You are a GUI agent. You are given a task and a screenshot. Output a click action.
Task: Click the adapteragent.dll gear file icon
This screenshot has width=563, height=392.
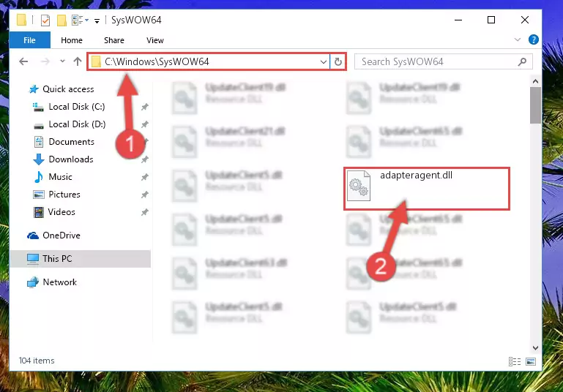click(359, 186)
